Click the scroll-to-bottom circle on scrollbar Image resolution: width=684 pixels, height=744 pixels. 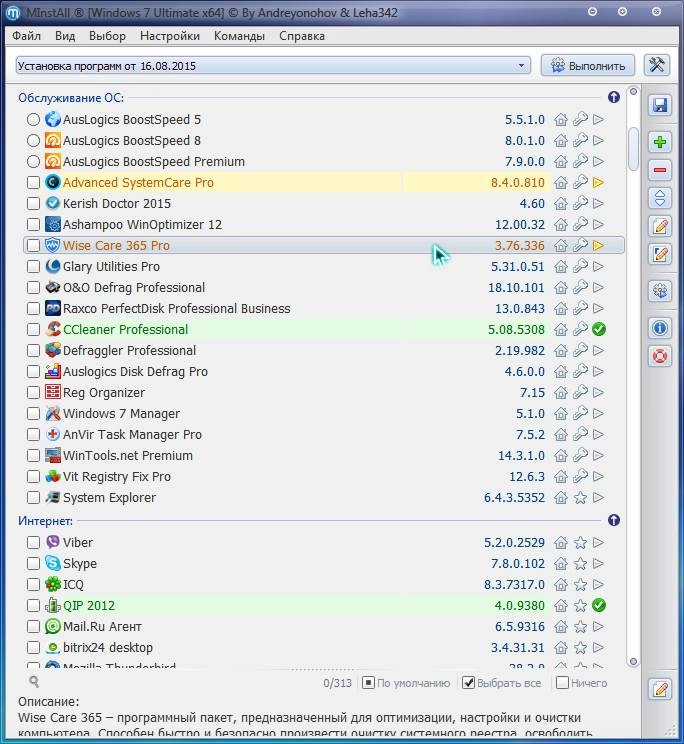click(x=633, y=661)
